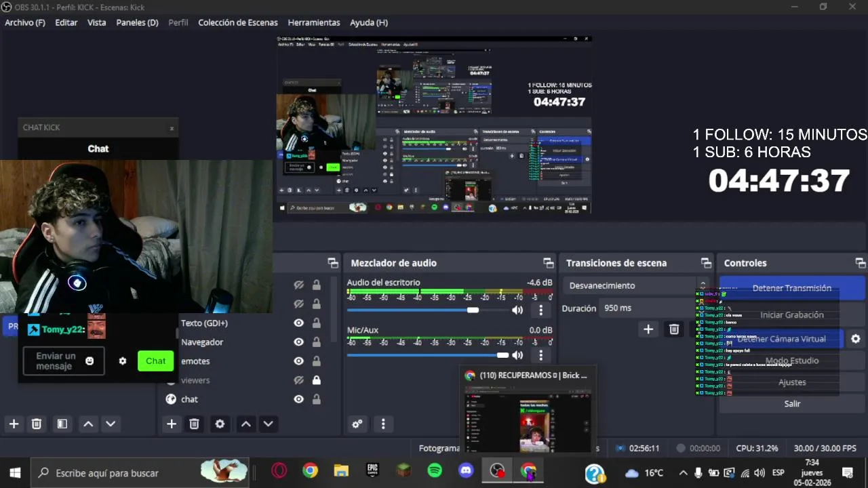The width and height of the screenshot is (868, 488).
Task: Open the emoji picker in the chat message box
Action: (90, 361)
